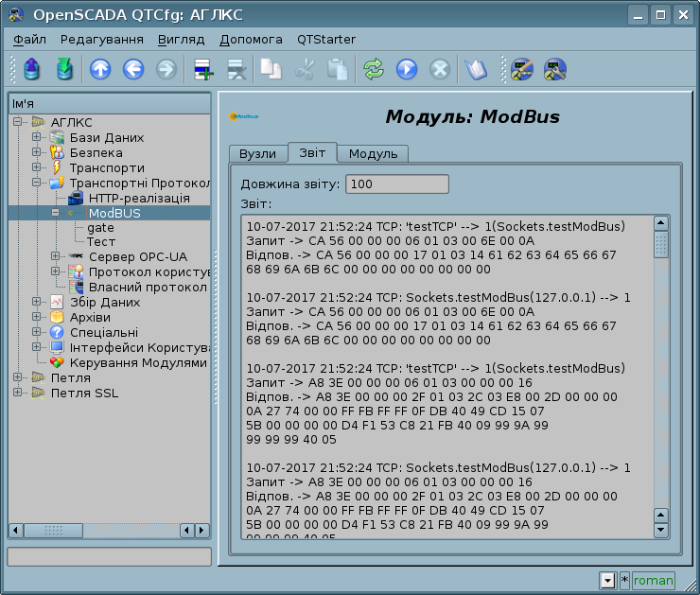Click the Спеціальні question mark icon
This screenshot has width=700, height=595.
[57, 333]
